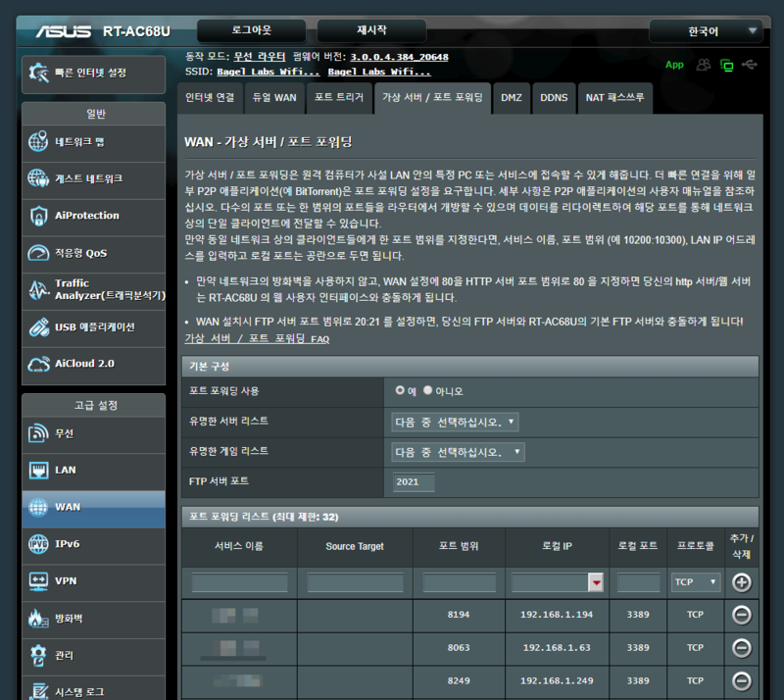This screenshot has width=784, height=700.
Task: Click local IP cell 192.168.1.249
Action: pyautogui.click(x=557, y=680)
